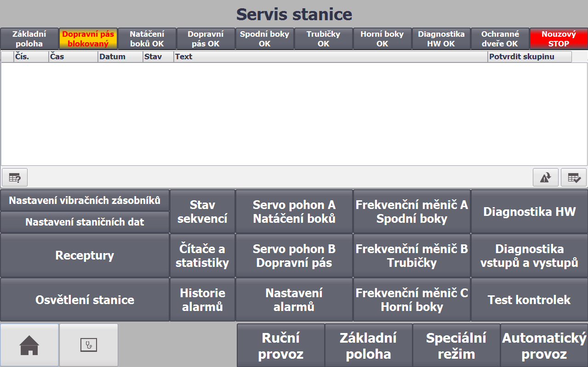This screenshot has height=367, width=588.
Task: Go to the Home screen icon
Action: point(29,345)
